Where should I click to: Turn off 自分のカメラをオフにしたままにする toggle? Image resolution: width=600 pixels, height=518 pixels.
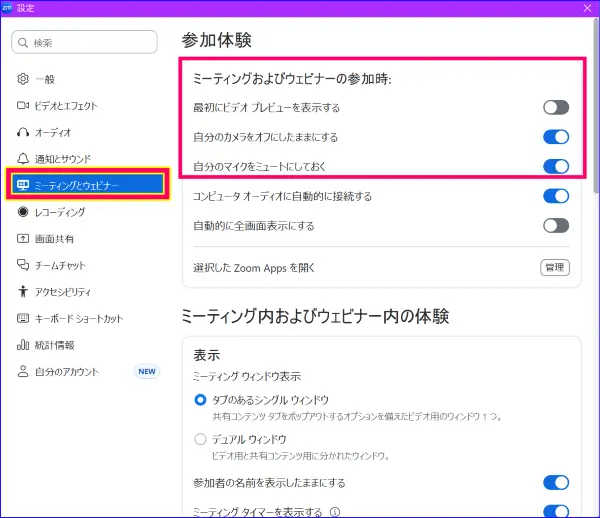(x=556, y=137)
